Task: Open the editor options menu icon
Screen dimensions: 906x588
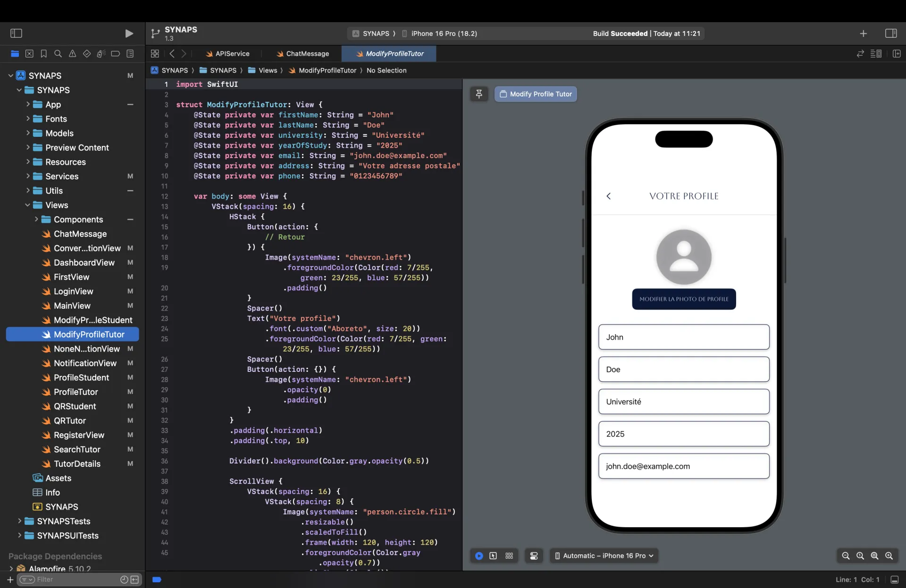Action: tap(876, 54)
